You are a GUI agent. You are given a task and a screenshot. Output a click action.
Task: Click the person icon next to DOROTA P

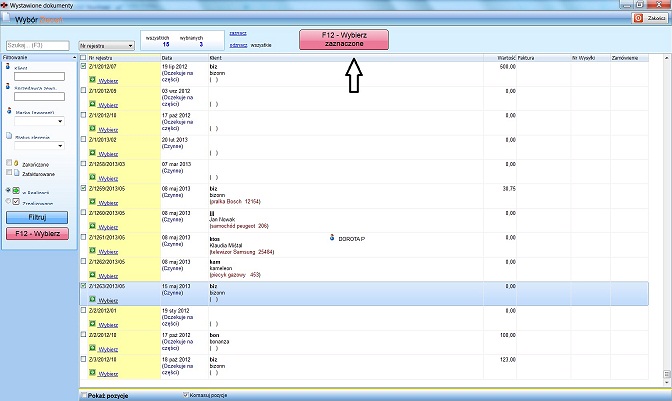332,237
